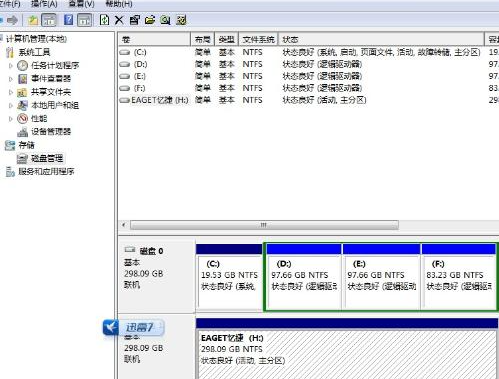Image resolution: width=499 pixels, height=379 pixels.
Task: Toggle the show/hide console tree icon
Action: point(49,20)
